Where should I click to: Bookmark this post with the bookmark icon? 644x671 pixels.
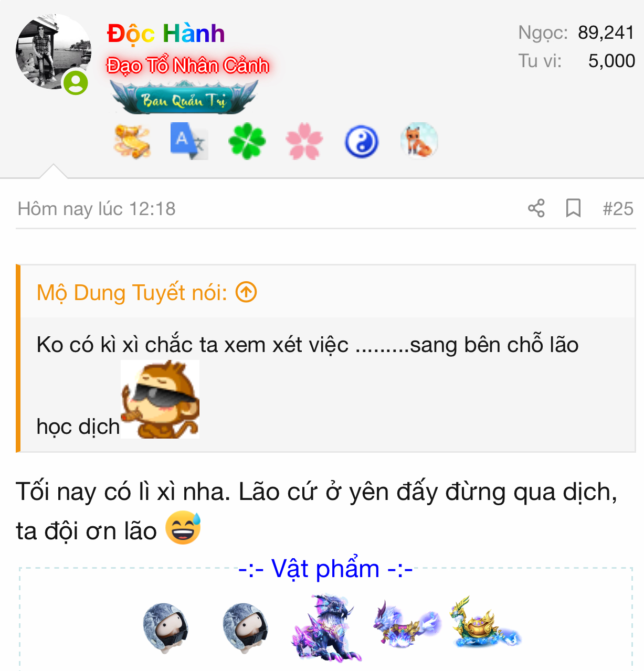pyautogui.click(x=573, y=208)
